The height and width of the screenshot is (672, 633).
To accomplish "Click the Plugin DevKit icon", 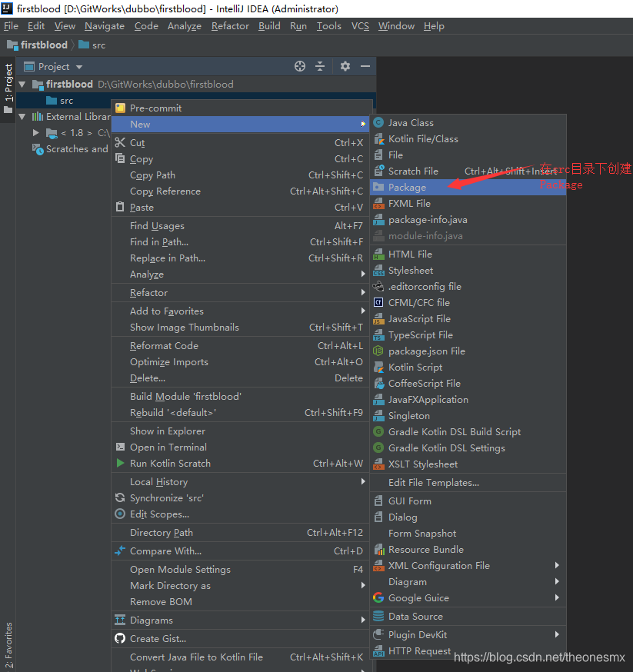I will tap(378, 634).
